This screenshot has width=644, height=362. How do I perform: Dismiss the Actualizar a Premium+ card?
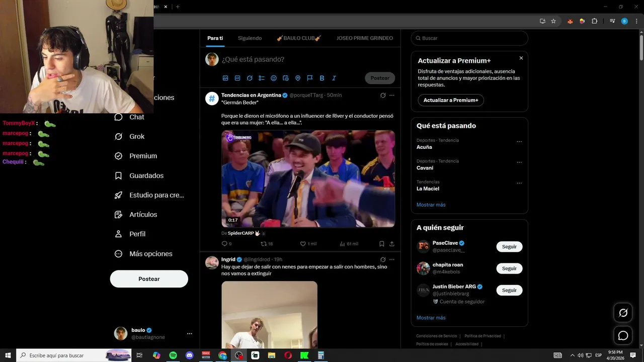[x=521, y=58]
